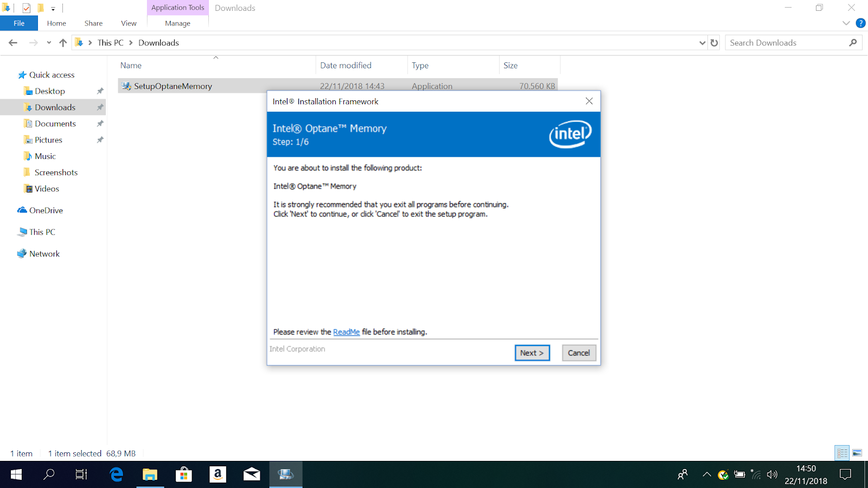Image resolution: width=868 pixels, height=488 pixels.
Task: Switch to Large icons view layout
Action: [x=857, y=453]
